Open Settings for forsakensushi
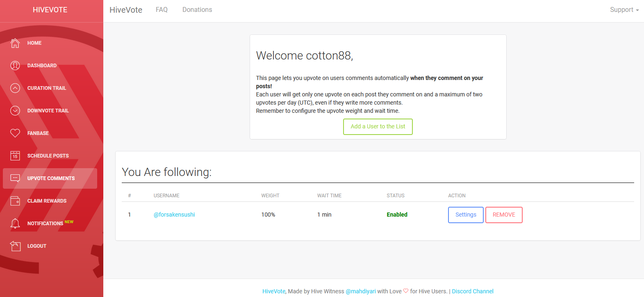The width and height of the screenshot is (644, 297). coord(466,215)
